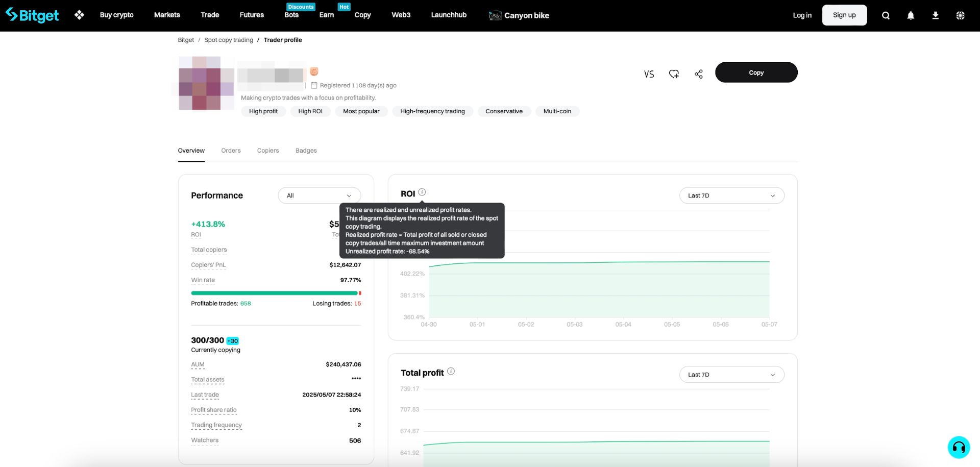Click the trader badge emoji icon
980x467 pixels.
point(314,71)
